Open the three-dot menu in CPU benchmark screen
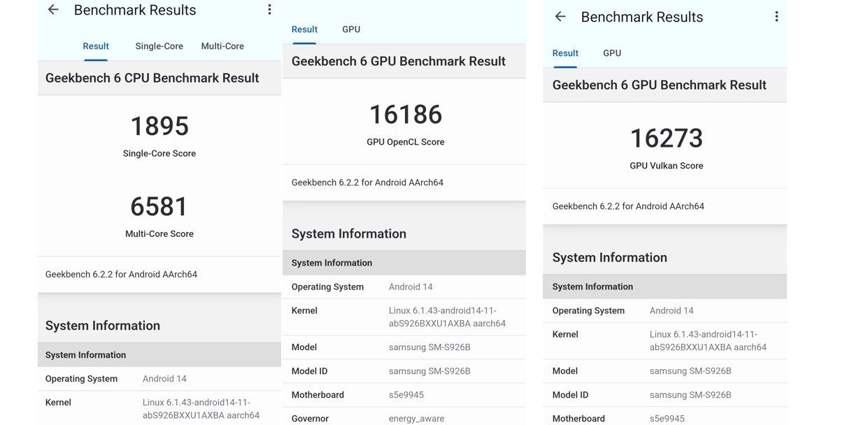The width and height of the screenshot is (868, 425). 269,10
